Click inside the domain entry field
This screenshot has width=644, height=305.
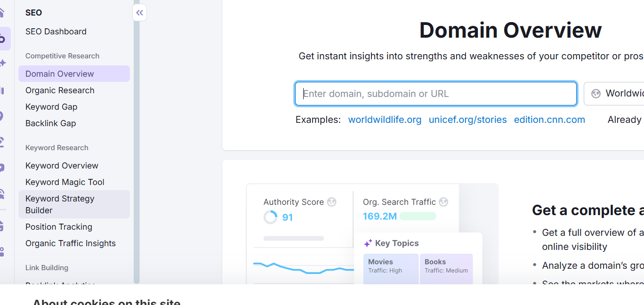tap(435, 93)
